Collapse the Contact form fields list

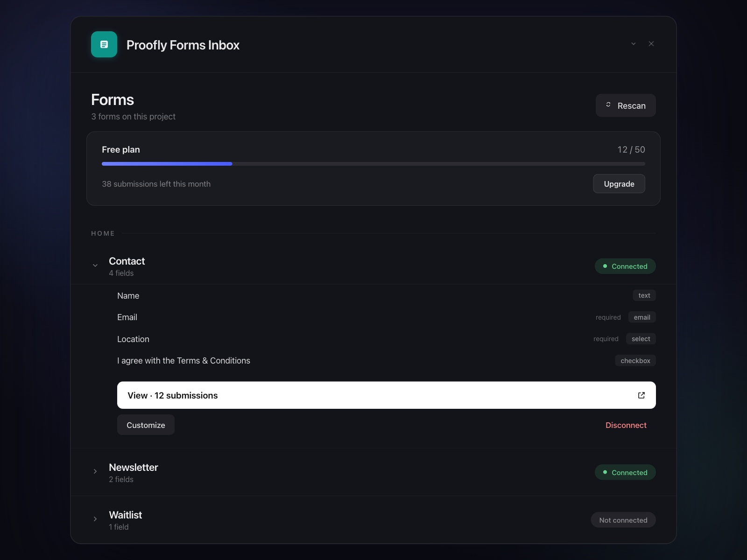pos(95,265)
